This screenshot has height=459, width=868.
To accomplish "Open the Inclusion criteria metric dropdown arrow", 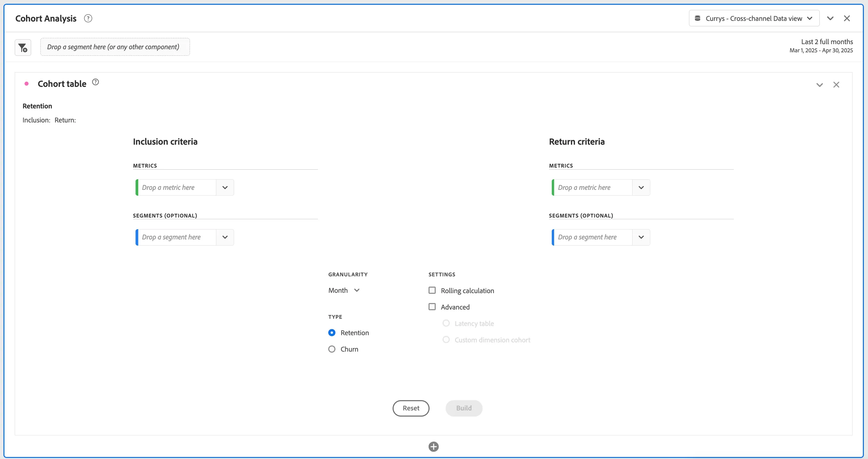I will (x=225, y=187).
